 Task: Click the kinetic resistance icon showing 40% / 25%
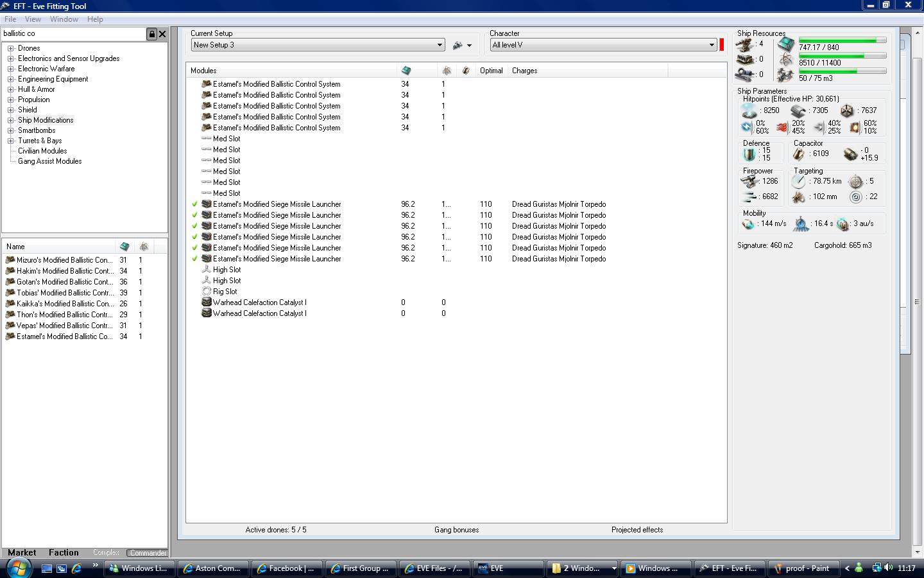819,127
